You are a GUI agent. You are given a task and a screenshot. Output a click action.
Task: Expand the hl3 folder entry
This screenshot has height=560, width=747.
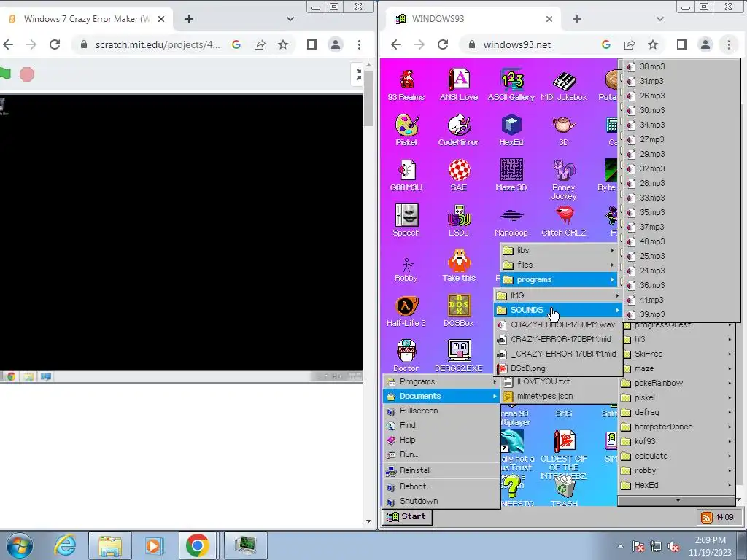[677, 339]
